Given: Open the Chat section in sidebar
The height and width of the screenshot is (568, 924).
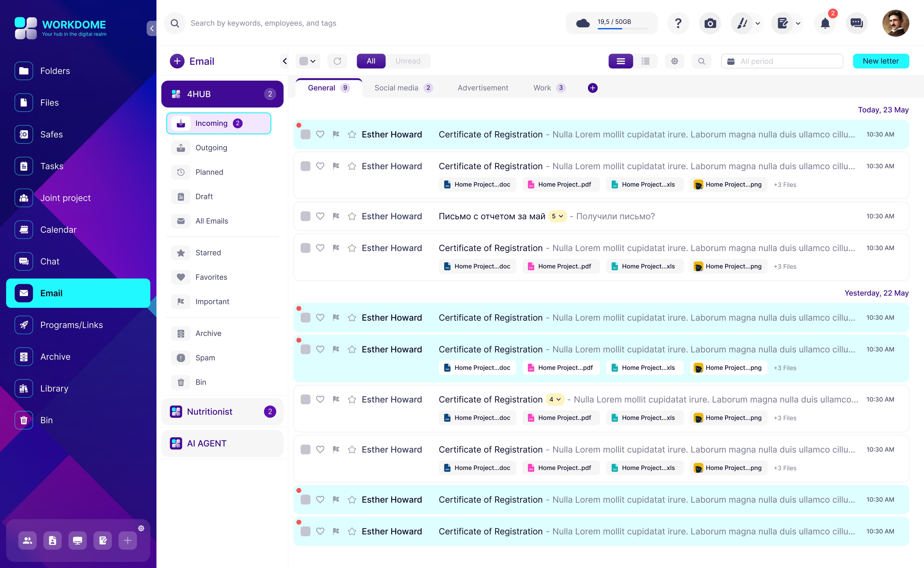Looking at the screenshot, I should tap(50, 261).
